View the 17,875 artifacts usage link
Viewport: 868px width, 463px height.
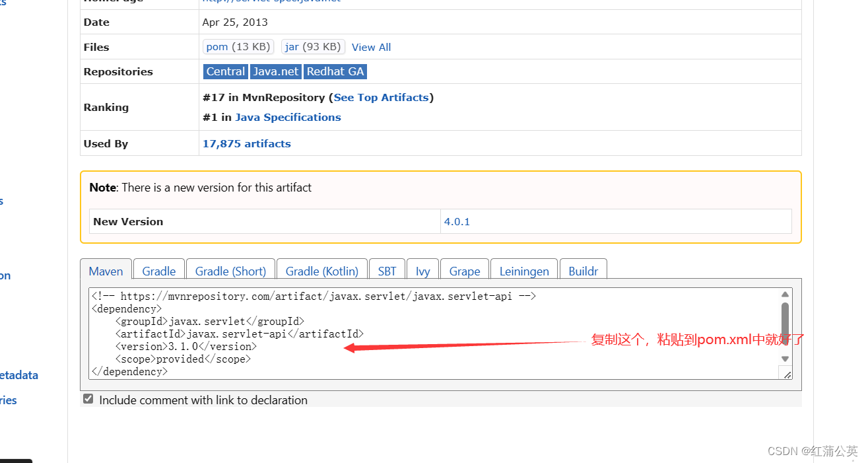click(247, 144)
